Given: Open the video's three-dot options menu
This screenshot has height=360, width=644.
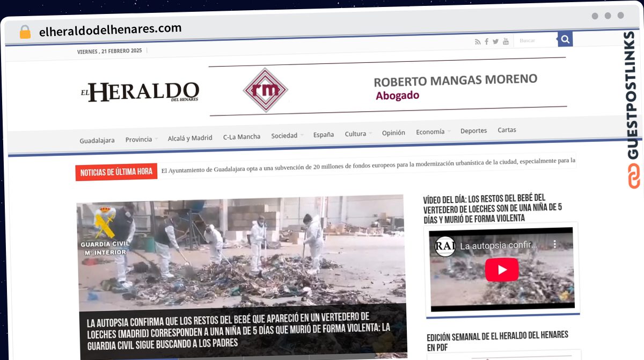Looking at the screenshot, I should click(555, 245).
